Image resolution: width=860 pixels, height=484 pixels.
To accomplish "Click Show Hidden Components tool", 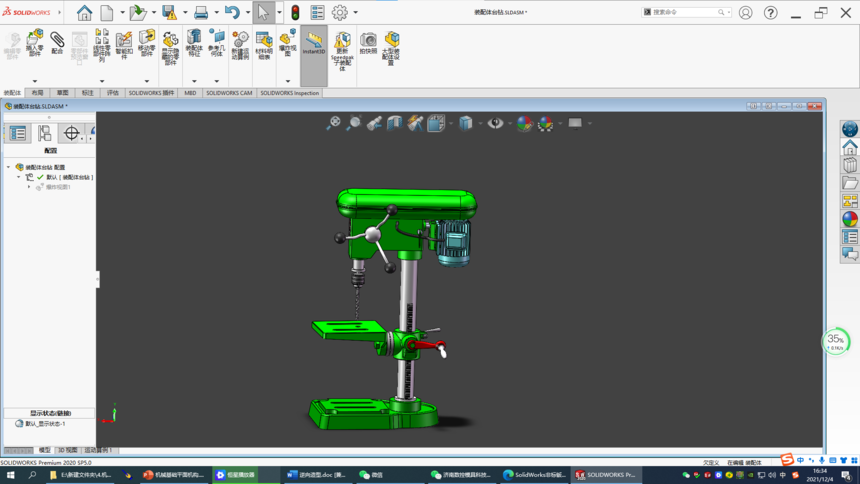I will [170, 48].
